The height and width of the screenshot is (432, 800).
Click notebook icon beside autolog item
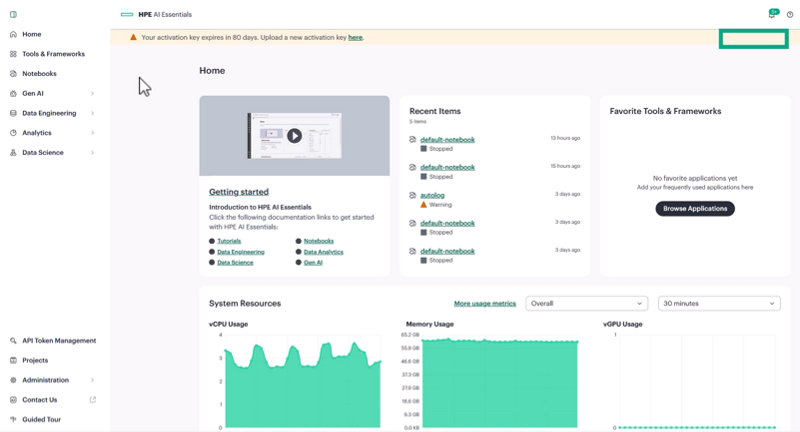(x=412, y=195)
